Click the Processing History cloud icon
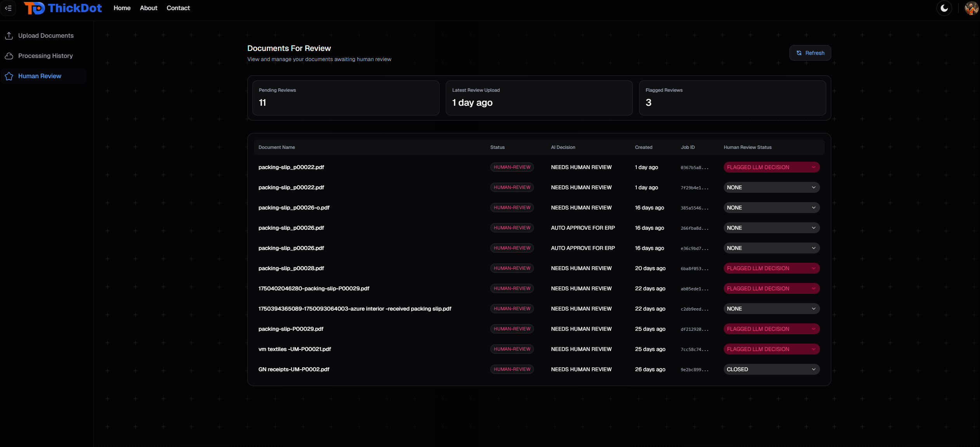This screenshot has height=447, width=980. pos(9,56)
